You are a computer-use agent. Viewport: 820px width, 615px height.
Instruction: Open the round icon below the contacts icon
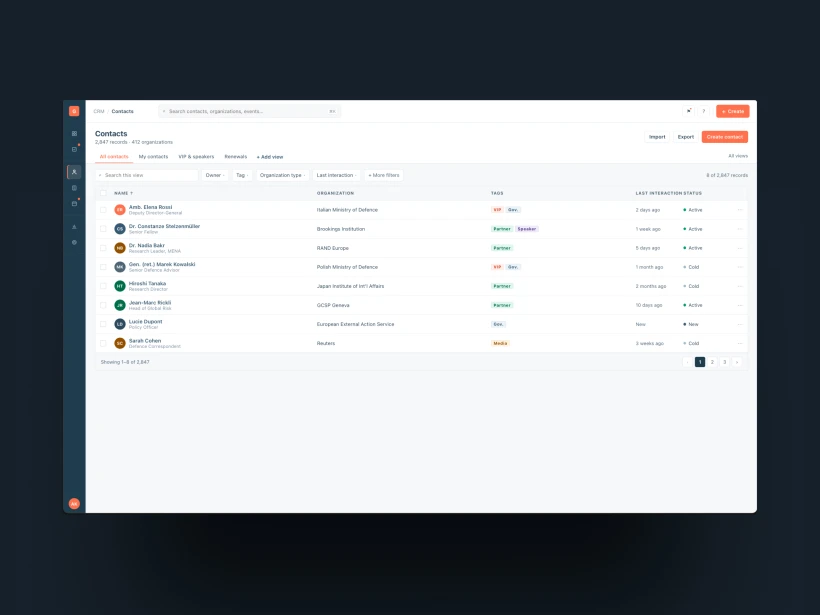tap(74, 188)
